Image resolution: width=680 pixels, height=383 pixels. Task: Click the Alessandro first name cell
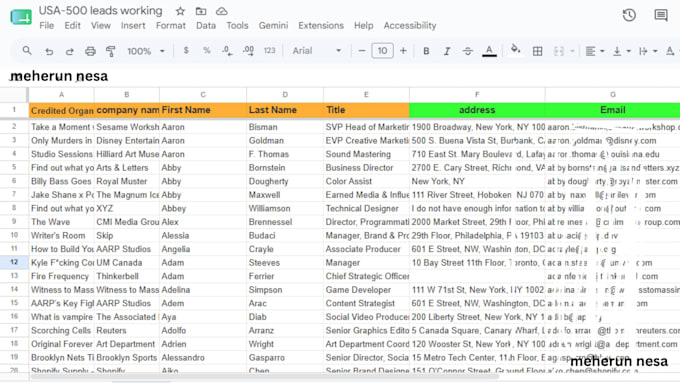[x=203, y=357]
